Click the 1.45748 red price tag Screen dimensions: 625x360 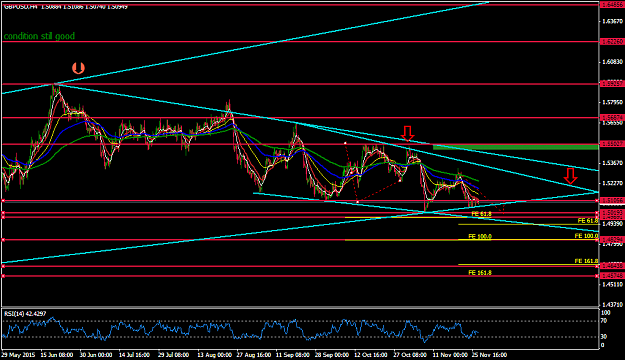pyautogui.click(x=612, y=275)
